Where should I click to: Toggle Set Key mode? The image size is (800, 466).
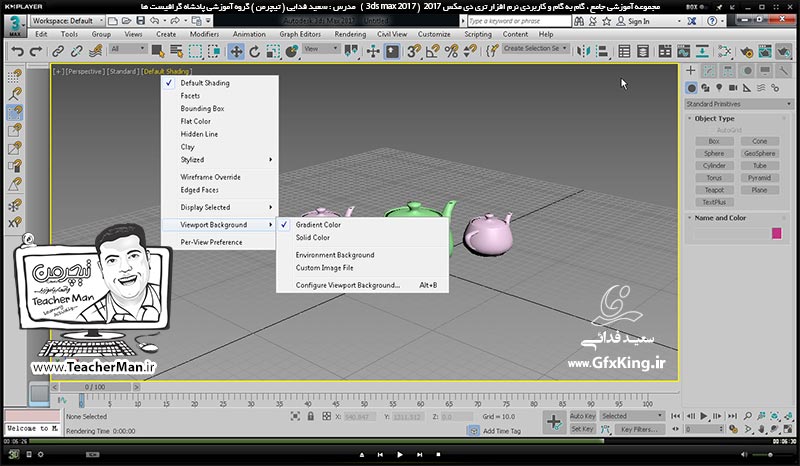click(582, 429)
